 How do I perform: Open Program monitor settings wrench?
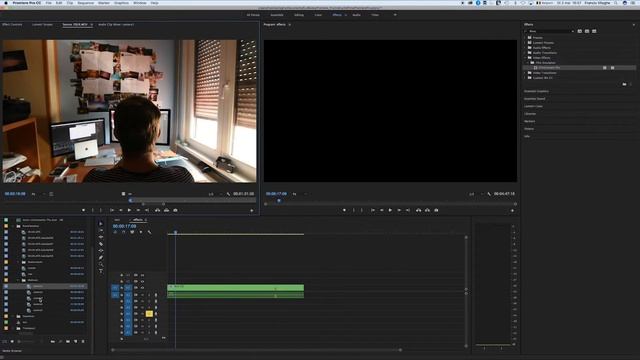[x=489, y=194]
